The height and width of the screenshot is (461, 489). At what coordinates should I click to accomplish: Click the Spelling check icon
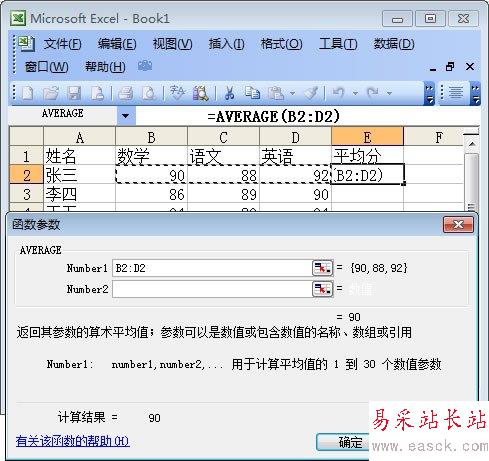tap(177, 93)
